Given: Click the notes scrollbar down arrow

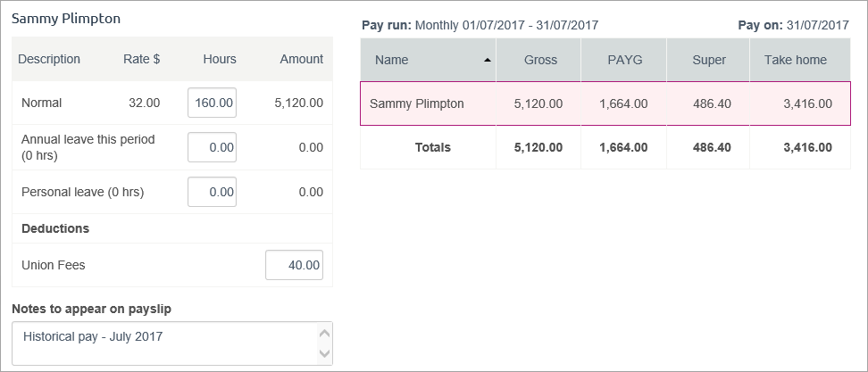Looking at the screenshot, I should 324,354.
